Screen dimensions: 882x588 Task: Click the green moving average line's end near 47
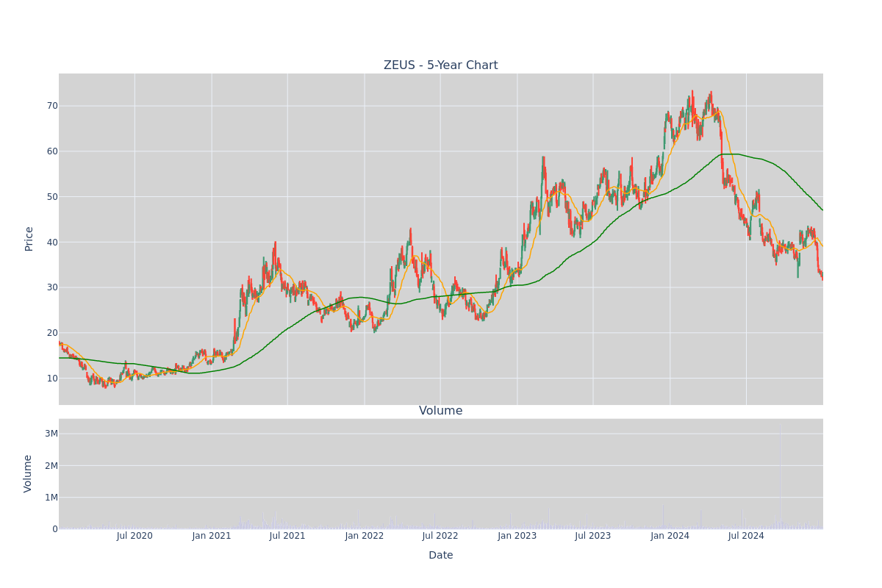pyautogui.click(x=822, y=209)
